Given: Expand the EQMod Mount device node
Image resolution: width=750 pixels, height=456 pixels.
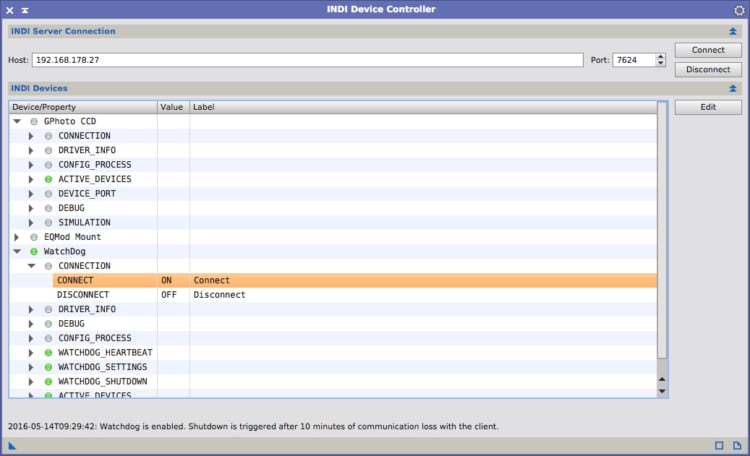Looking at the screenshot, I should coord(17,237).
